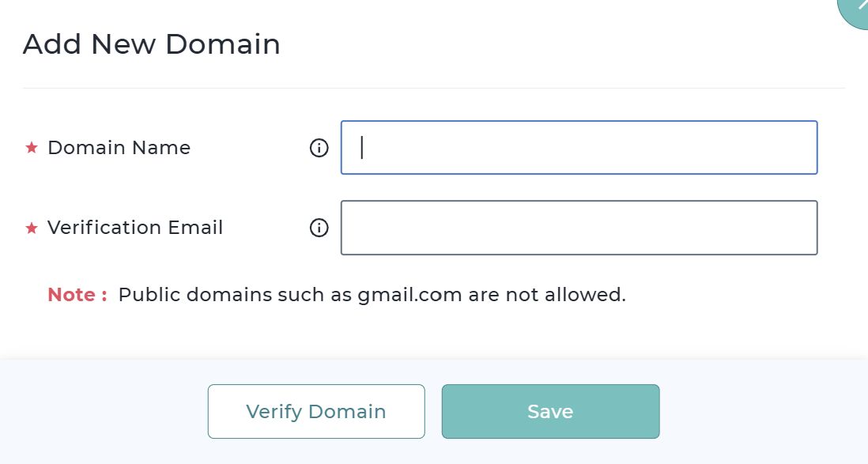Click the footer bar left of Verify Domain
This screenshot has width=868, height=464.
(x=103, y=411)
